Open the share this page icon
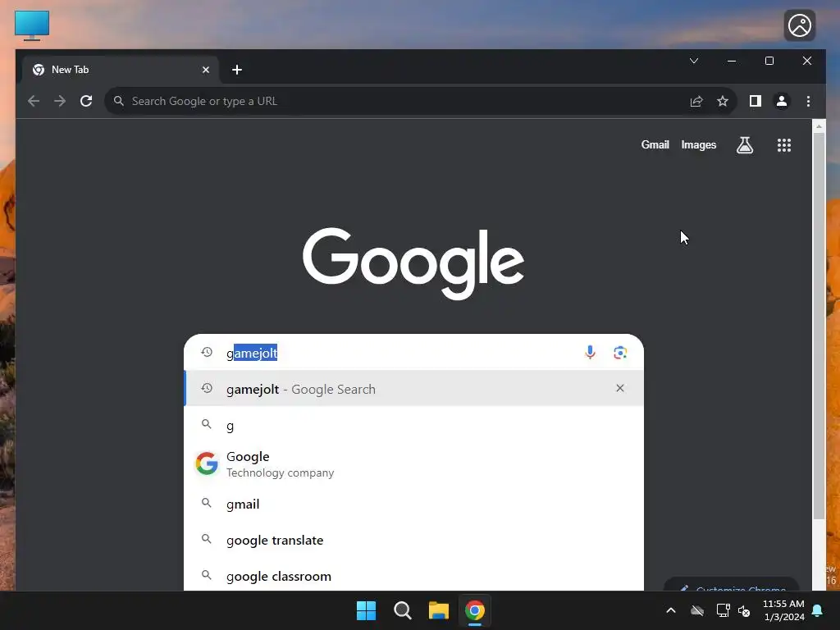Viewport: 840px width, 630px height. coord(696,101)
